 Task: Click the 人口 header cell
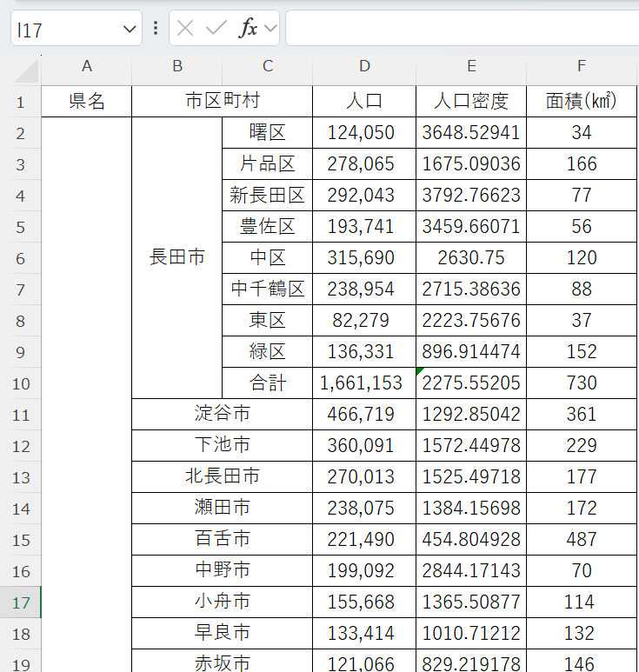point(364,101)
